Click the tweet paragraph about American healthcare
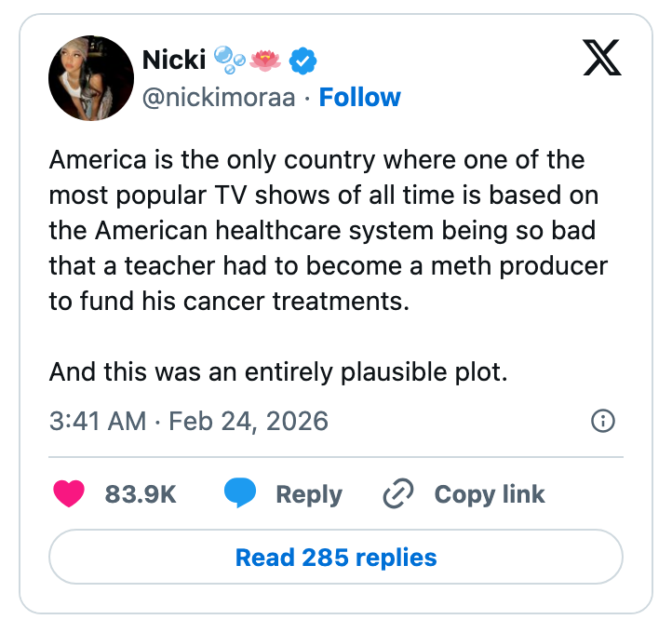Screen dimensions: 672x633 coord(328,232)
